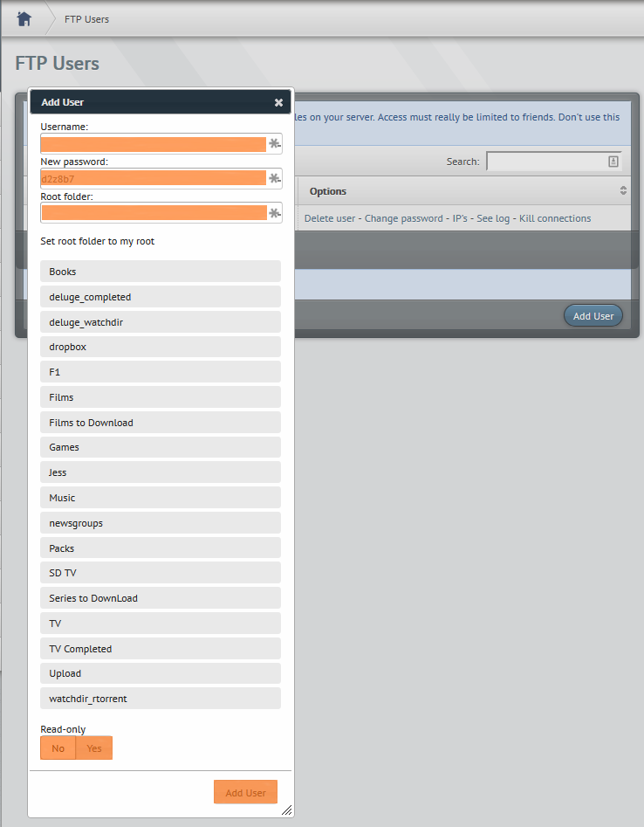Viewport: 644px width, 827px height.
Task: Select the TV Completed folder
Action: coord(161,649)
